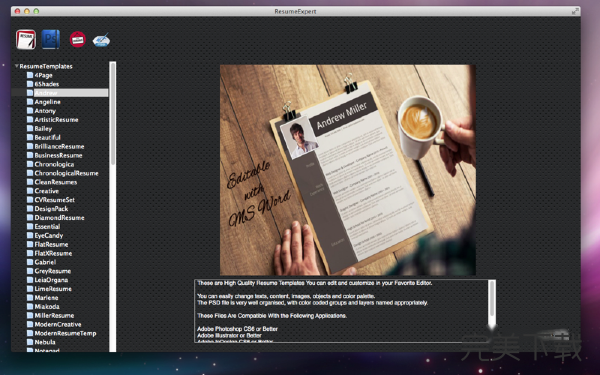Collapse the ResumeTemplates tree disclosure triangle

[x=16, y=66]
